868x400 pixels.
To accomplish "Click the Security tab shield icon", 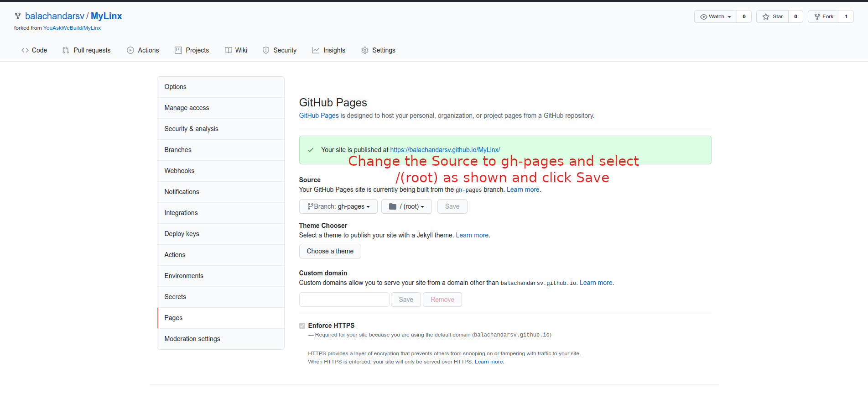I will point(266,50).
